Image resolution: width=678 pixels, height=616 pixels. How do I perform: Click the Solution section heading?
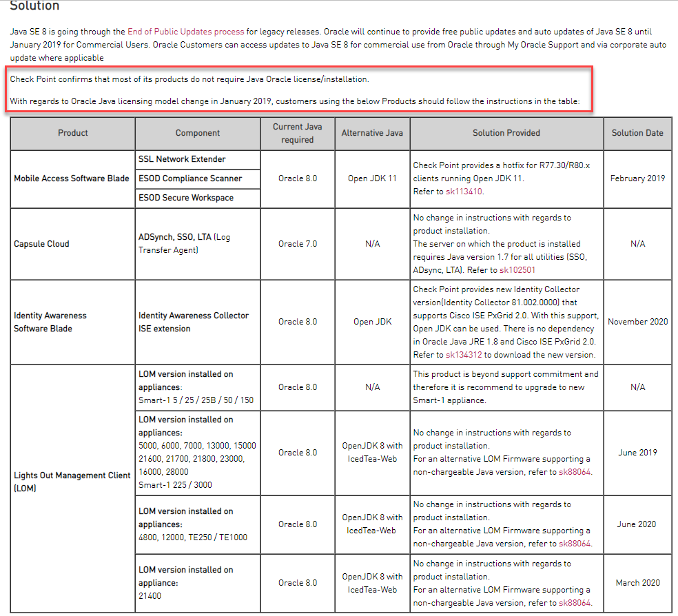[x=34, y=6]
